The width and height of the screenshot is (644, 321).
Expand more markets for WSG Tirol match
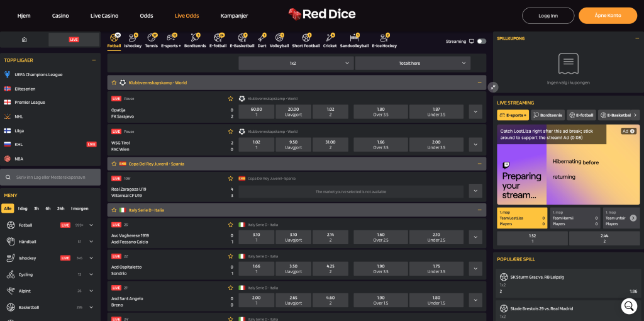pyautogui.click(x=475, y=144)
